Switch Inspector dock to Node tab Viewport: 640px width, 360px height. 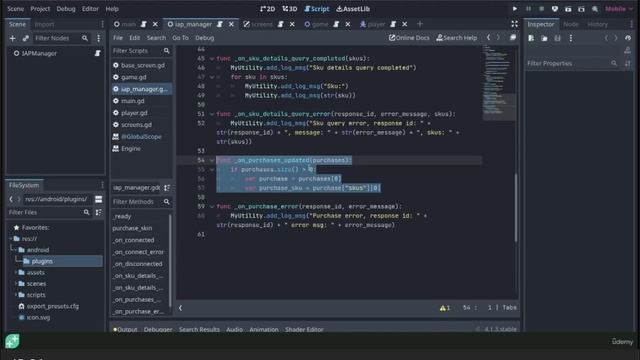click(x=571, y=24)
